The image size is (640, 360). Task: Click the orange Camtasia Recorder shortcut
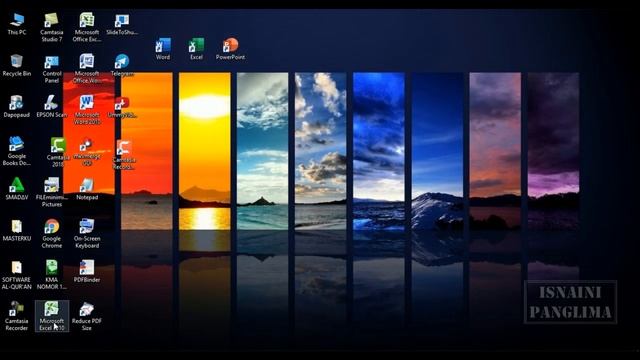[124, 154]
